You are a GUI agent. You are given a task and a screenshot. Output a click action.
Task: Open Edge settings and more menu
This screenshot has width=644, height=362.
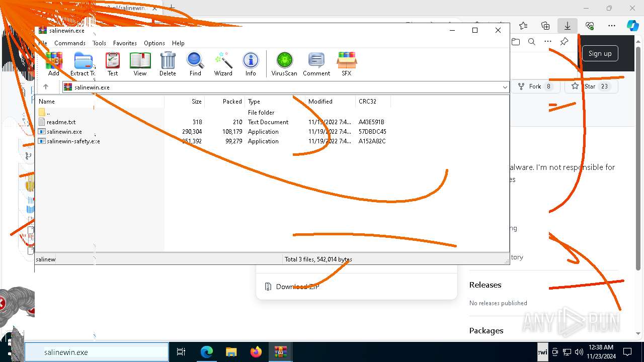(x=612, y=26)
